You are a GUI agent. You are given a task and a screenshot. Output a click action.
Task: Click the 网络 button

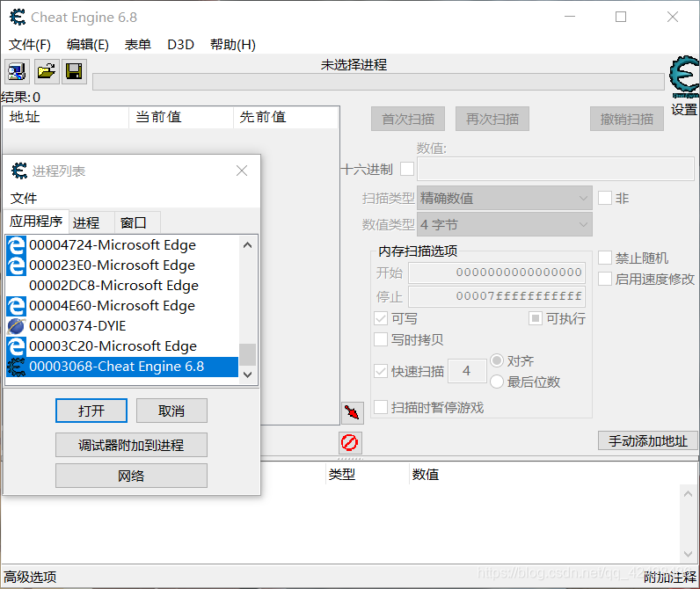pyautogui.click(x=131, y=476)
